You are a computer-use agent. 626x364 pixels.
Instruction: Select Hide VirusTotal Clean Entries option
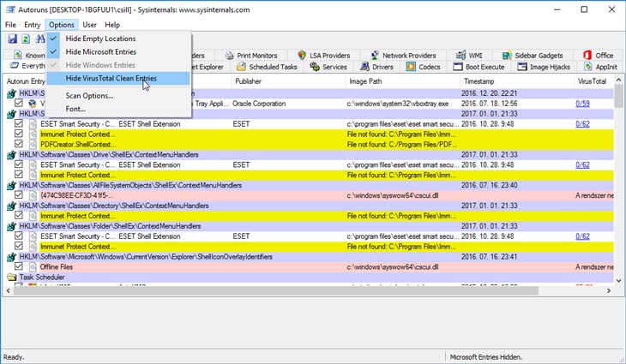click(111, 78)
